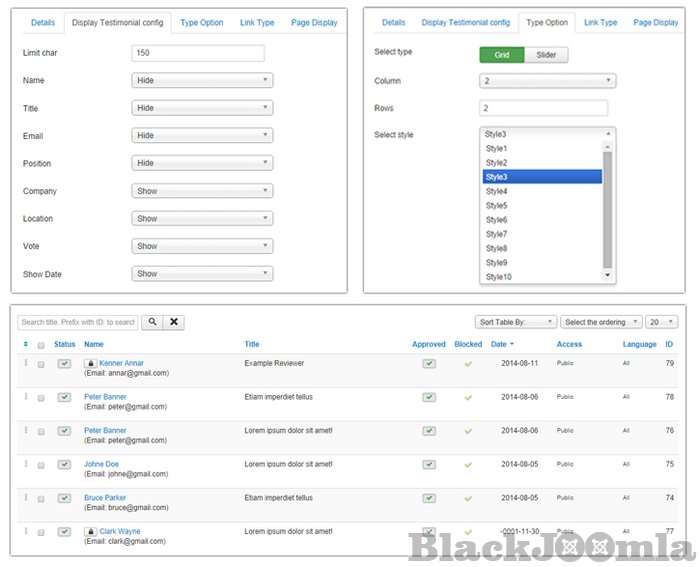Screen dimensions: 700x567
Task: Click the clear search X icon
Action: [x=174, y=322]
